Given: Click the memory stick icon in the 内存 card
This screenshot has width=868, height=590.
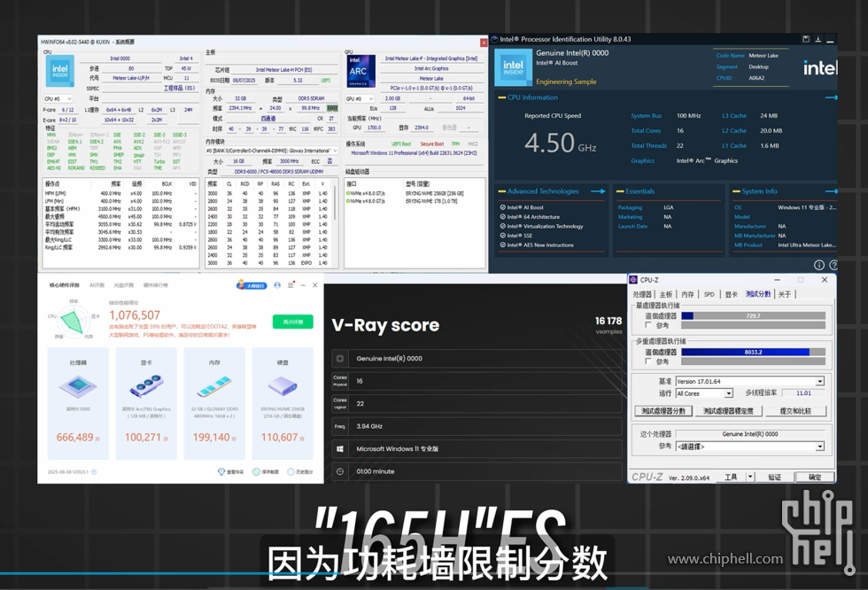Looking at the screenshot, I should click(x=214, y=385).
